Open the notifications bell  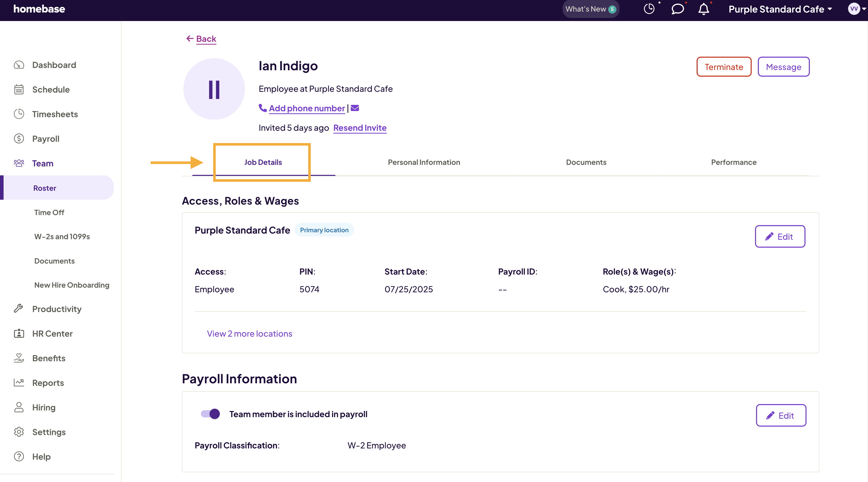(x=704, y=9)
